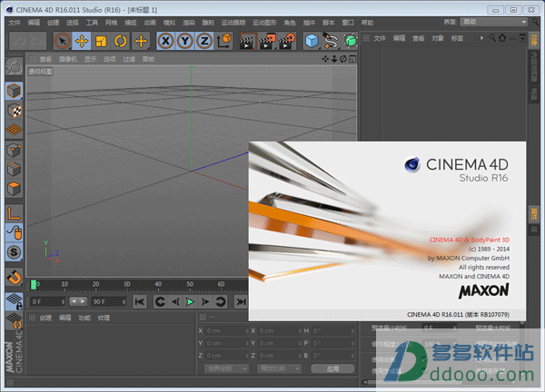The image size is (545, 392).
Task: Open the spline pen tool group
Action: point(331,41)
